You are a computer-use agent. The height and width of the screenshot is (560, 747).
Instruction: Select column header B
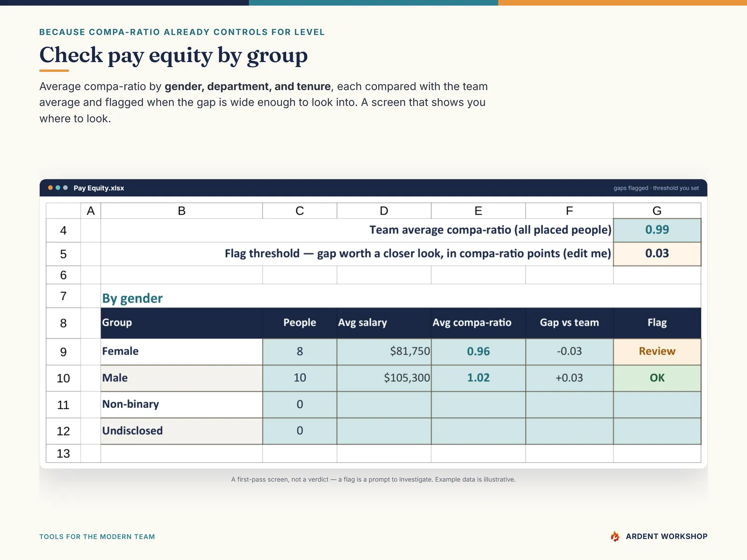(182, 211)
